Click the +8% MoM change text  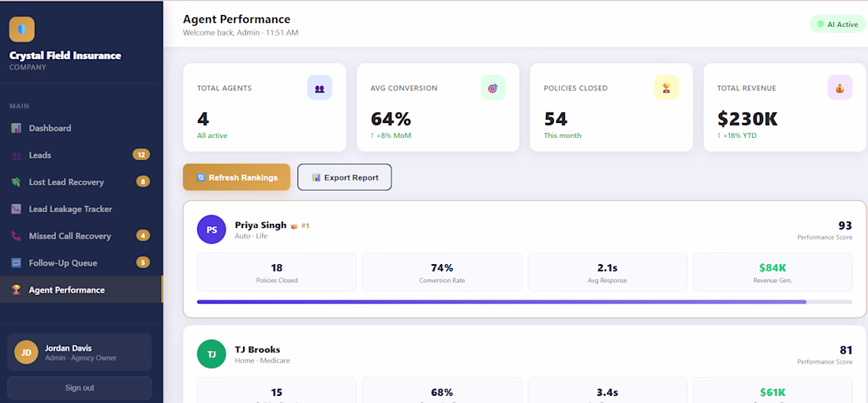pyautogui.click(x=391, y=136)
